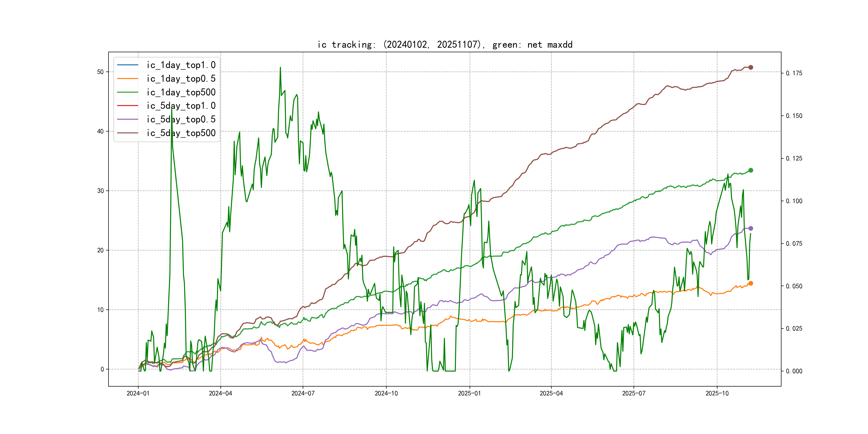This screenshot has width=868, height=434.
Task: Click the orange endpoint dot of ic_1day_top0.5
Action: tap(750, 283)
